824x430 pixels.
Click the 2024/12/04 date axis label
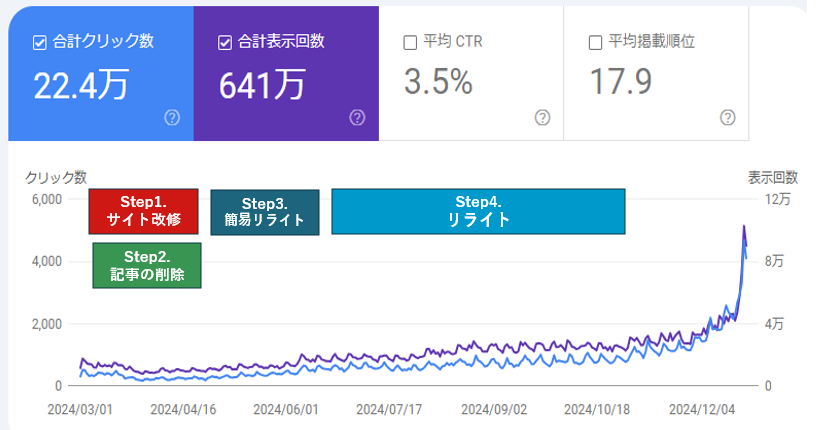coord(700,409)
